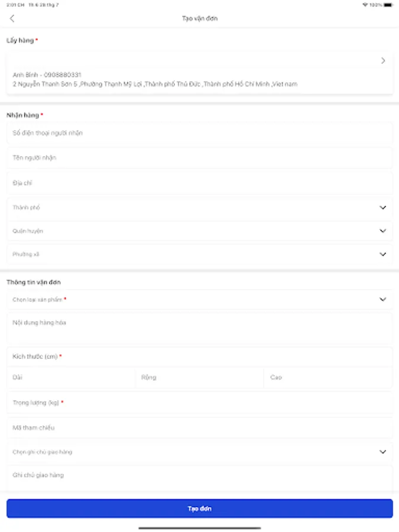399x532 pixels.
Task: Expand the Quận huyện dropdown
Action: pos(382,231)
